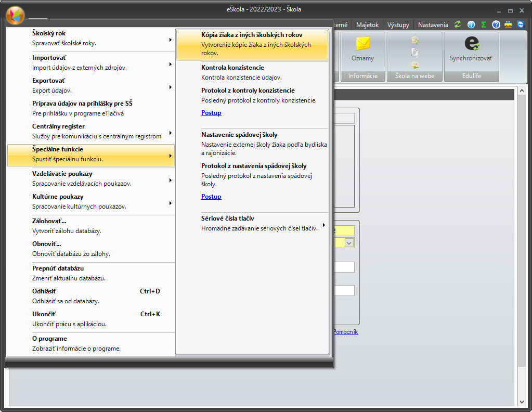Image resolution: width=532 pixels, height=412 pixels.
Task: Click the birthday cake icon
Action: pos(508,24)
